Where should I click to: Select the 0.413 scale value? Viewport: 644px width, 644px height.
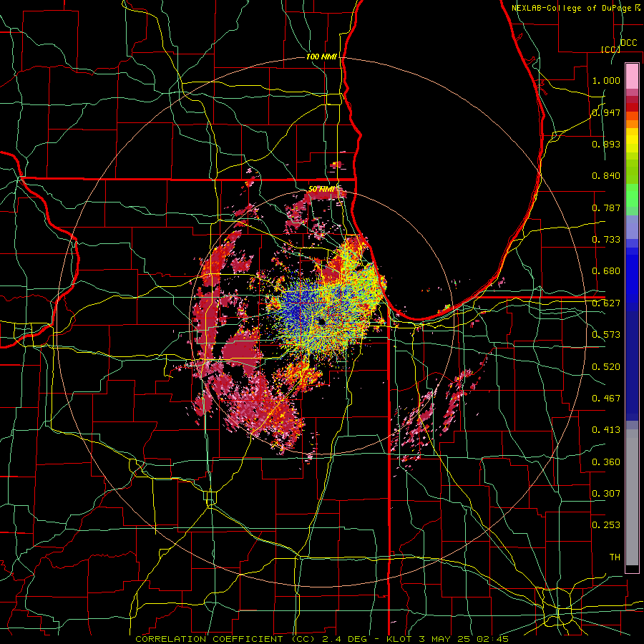click(x=606, y=430)
